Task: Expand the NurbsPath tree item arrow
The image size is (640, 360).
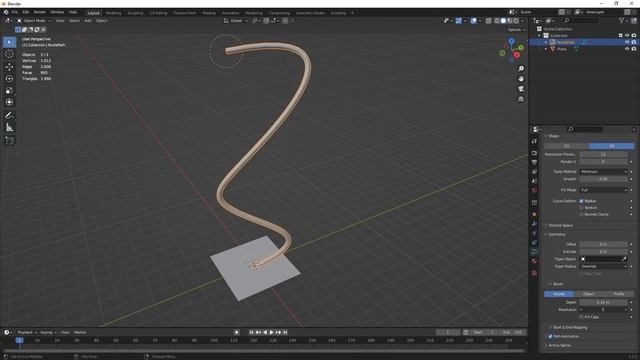Action: (546, 42)
